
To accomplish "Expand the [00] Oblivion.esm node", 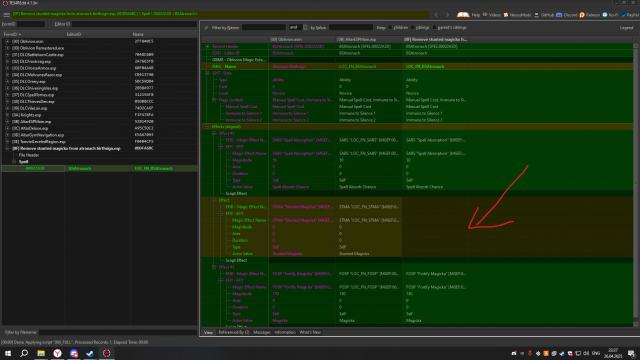I will pos(7,41).
